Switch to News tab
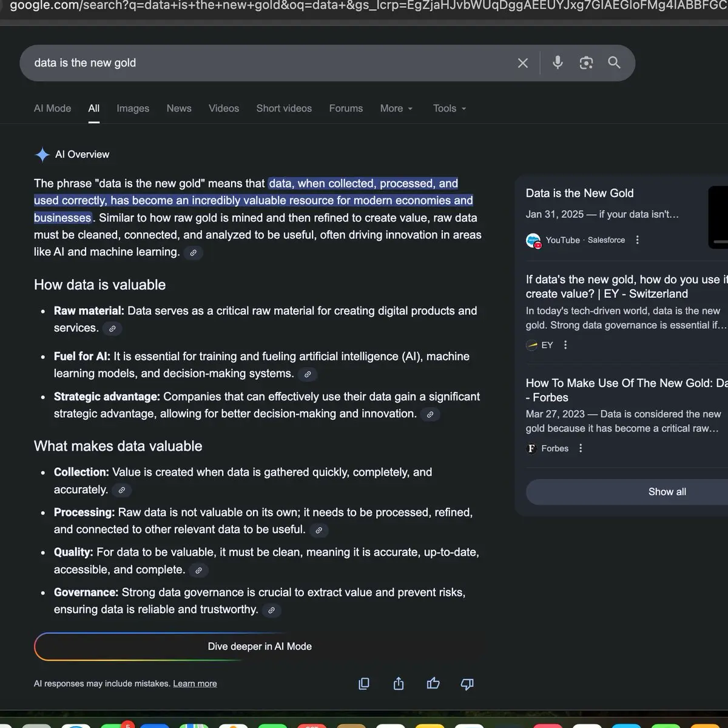 click(x=179, y=109)
